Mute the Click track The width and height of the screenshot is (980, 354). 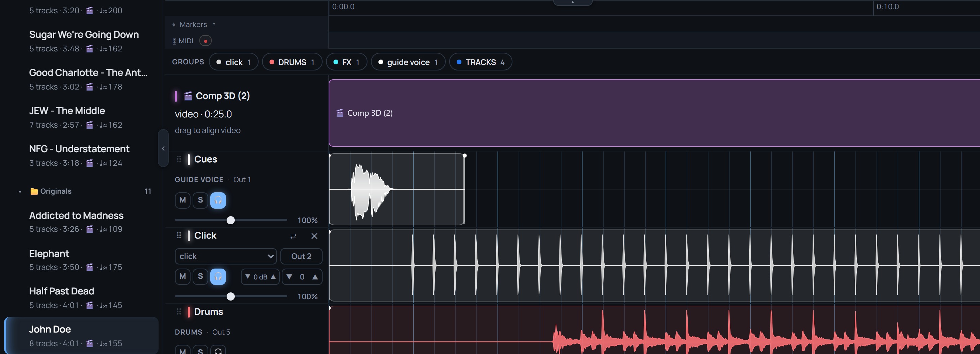[183, 276]
